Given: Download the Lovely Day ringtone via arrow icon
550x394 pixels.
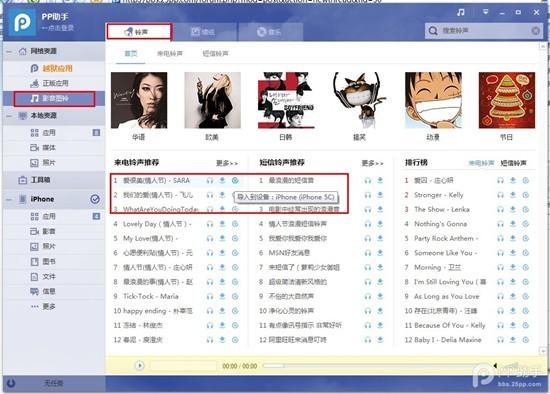Looking at the screenshot, I should (x=222, y=224).
